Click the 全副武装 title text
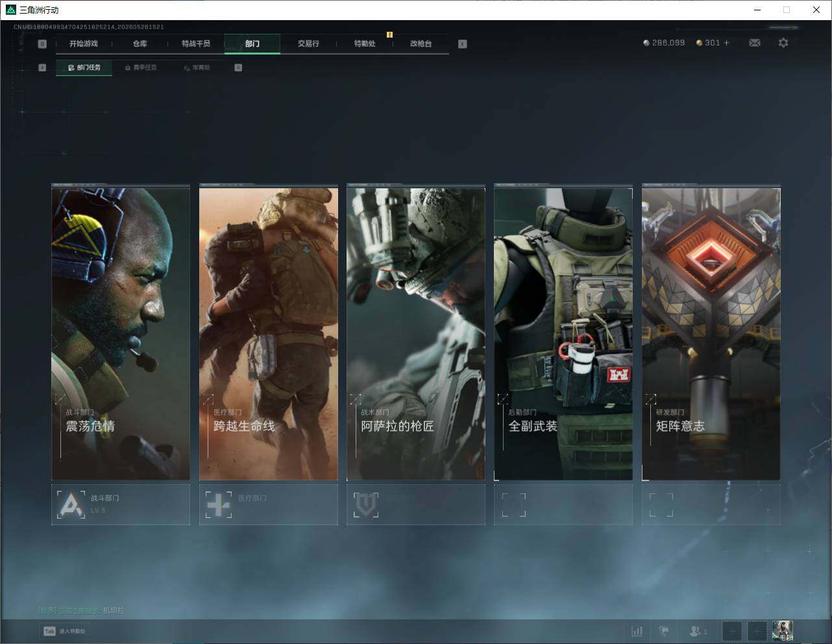 click(x=533, y=427)
